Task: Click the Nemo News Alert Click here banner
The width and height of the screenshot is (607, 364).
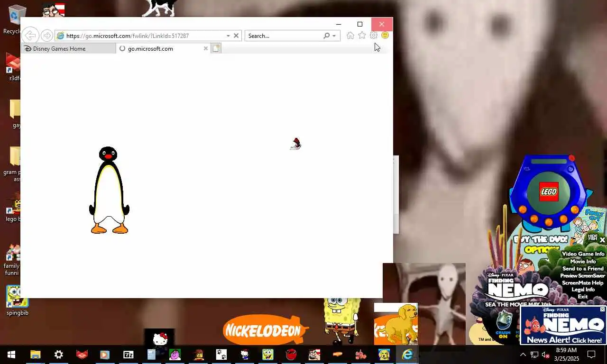Action: pyautogui.click(x=563, y=326)
